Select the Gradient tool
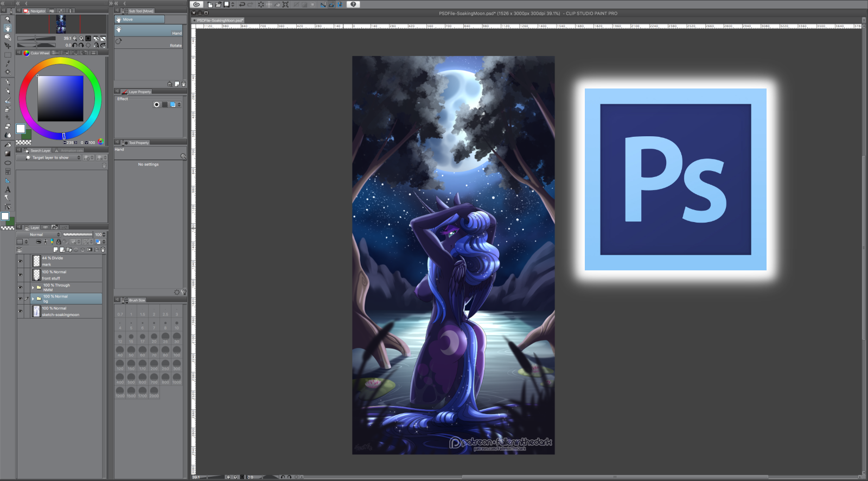868x481 pixels. pyautogui.click(x=8, y=154)
